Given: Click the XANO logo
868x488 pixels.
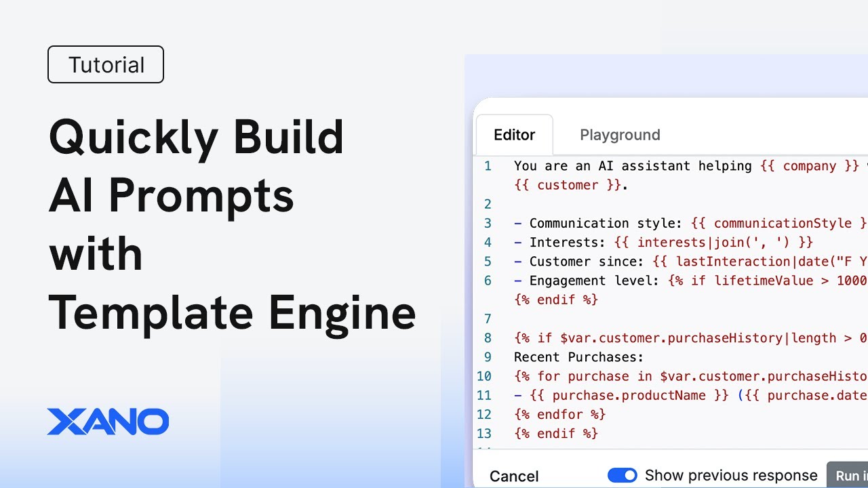Looking at the screenshot, I should click(108, 422).
